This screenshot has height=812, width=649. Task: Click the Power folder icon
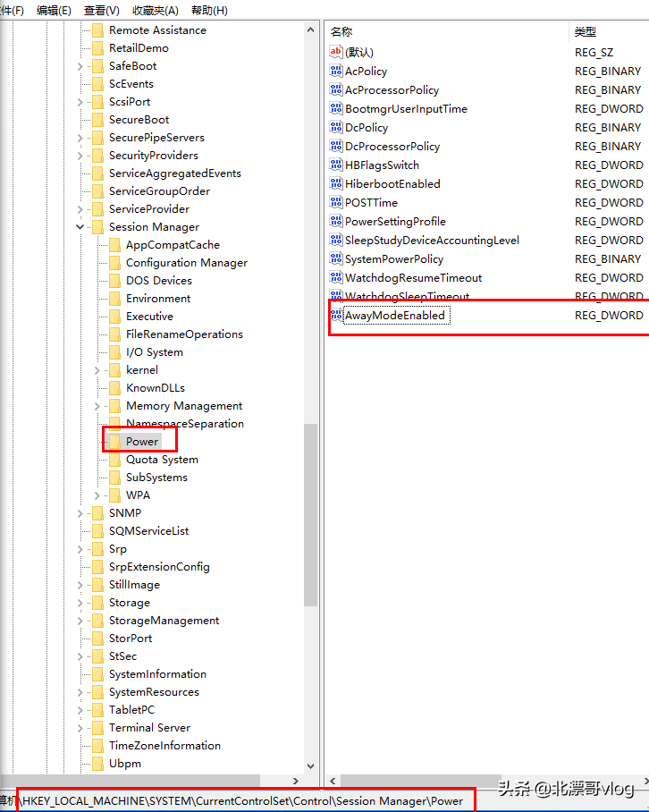click(115, 441)
